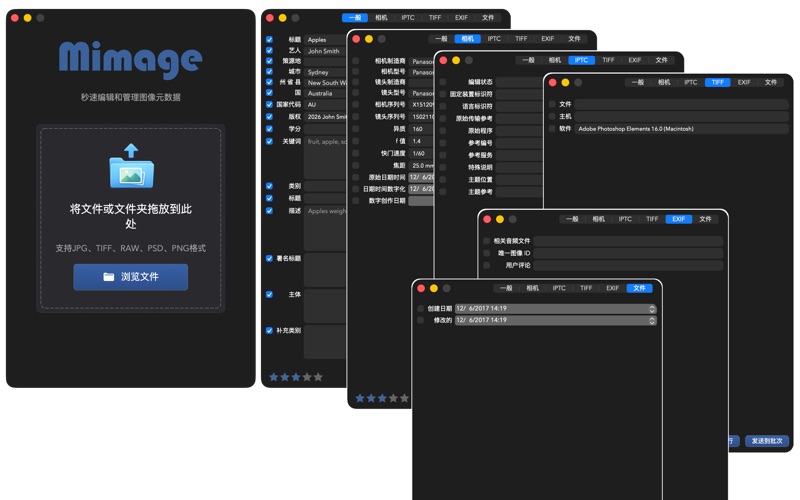This screenshot has width=800, height=500.
Task: Click the stepper arrows on the 修改的 date field
Action: tap(652, 320)
